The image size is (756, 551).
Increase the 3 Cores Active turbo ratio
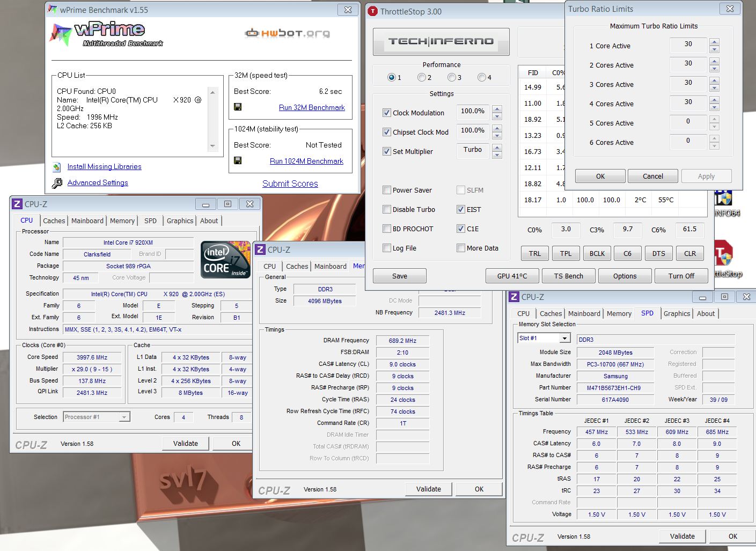tap(714, 80)
